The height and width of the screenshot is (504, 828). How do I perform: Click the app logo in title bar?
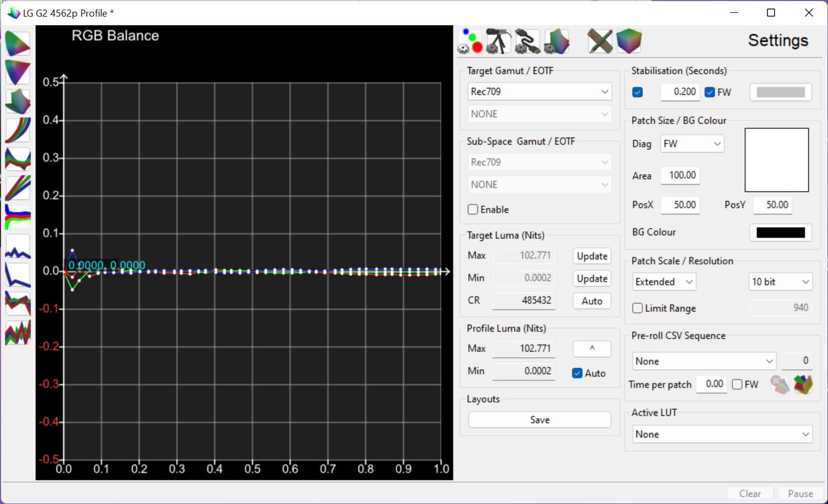click(13, 13)
